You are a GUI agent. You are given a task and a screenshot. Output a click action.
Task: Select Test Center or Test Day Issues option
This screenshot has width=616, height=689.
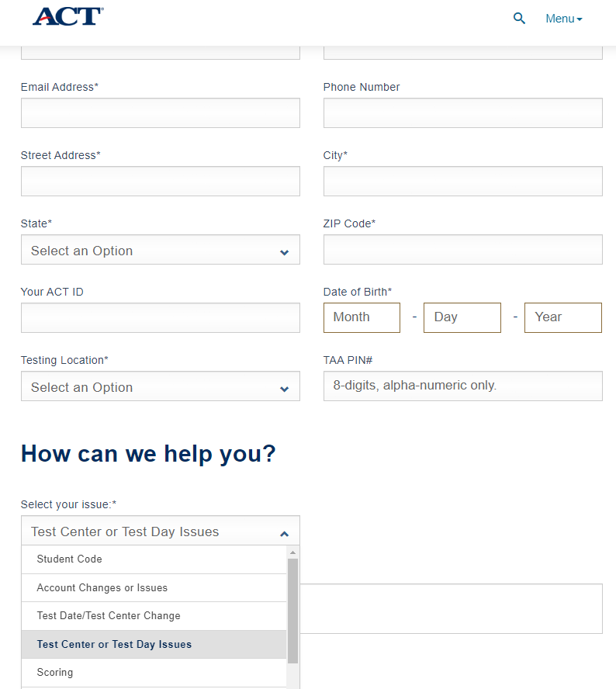(154, 645)
